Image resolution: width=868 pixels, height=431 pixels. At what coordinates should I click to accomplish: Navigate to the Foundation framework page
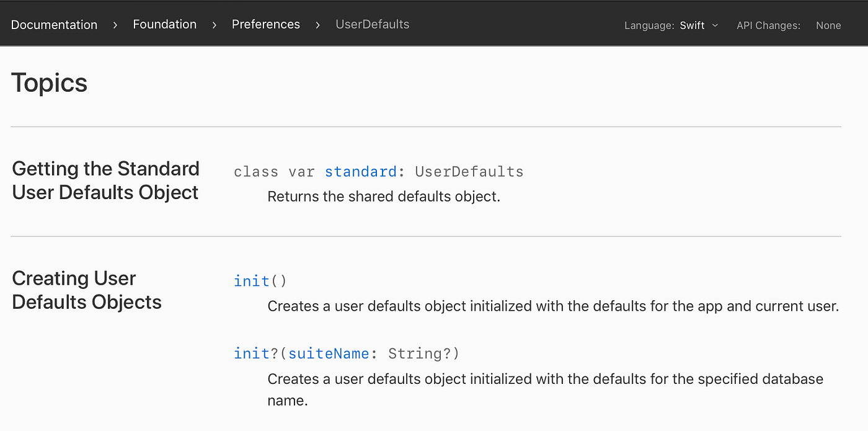164,24
